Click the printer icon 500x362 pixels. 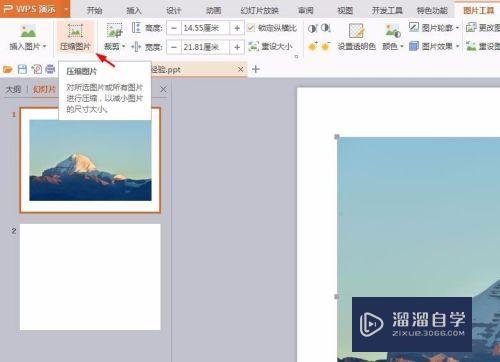pyautogui.click(x=50, y=69)
